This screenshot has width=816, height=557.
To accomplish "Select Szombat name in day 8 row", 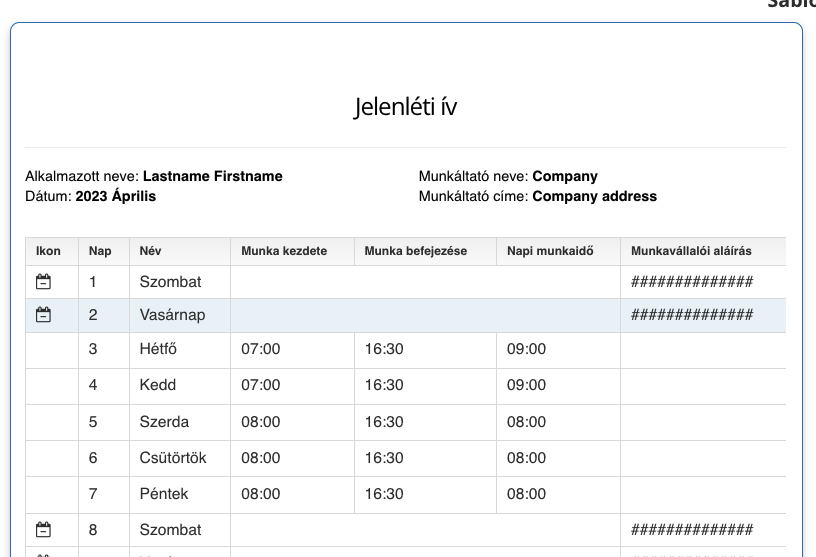I will (x=170, y=529).
